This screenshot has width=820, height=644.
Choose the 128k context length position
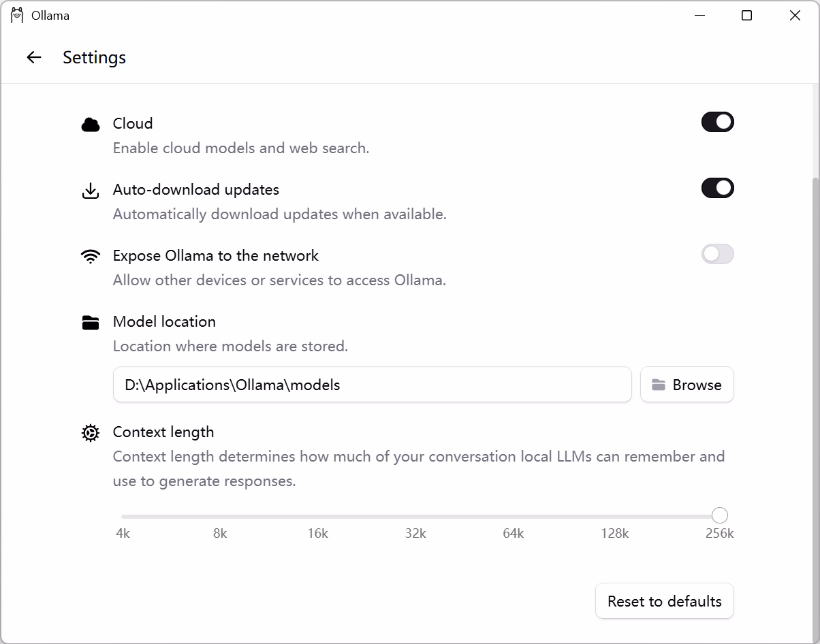point(614,516)
